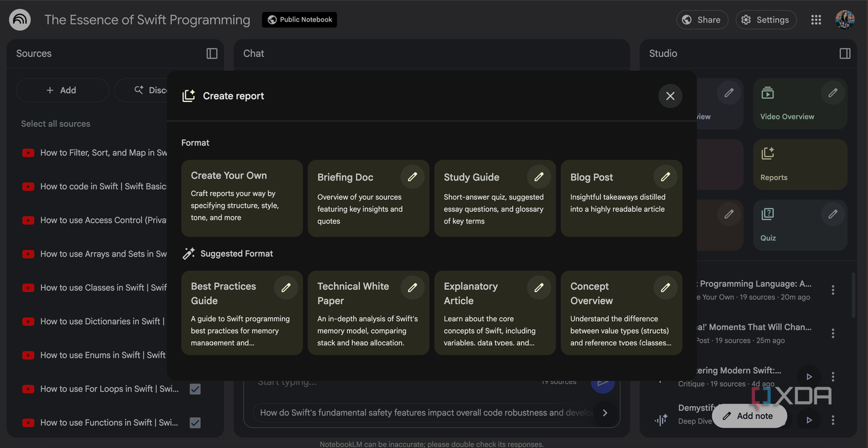Choose the Study Guide card

tap(495, 199)
